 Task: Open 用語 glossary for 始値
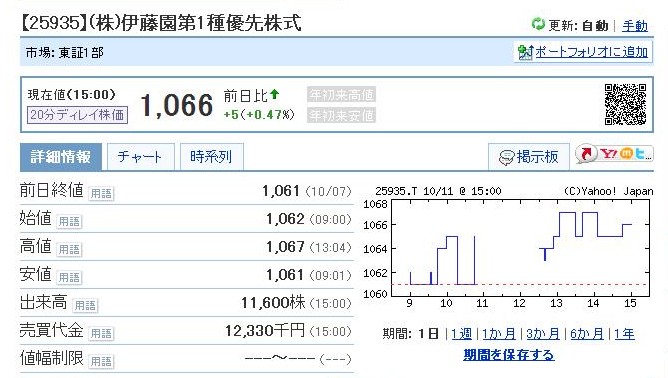[69, 222]
